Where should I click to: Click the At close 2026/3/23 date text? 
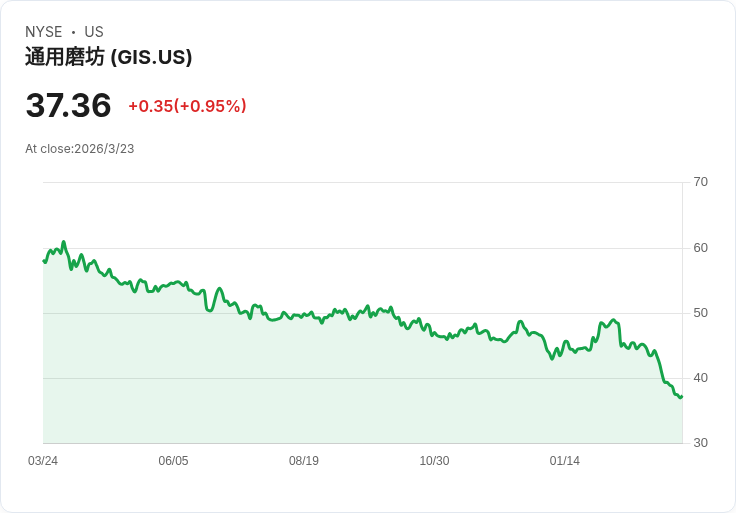80,149
